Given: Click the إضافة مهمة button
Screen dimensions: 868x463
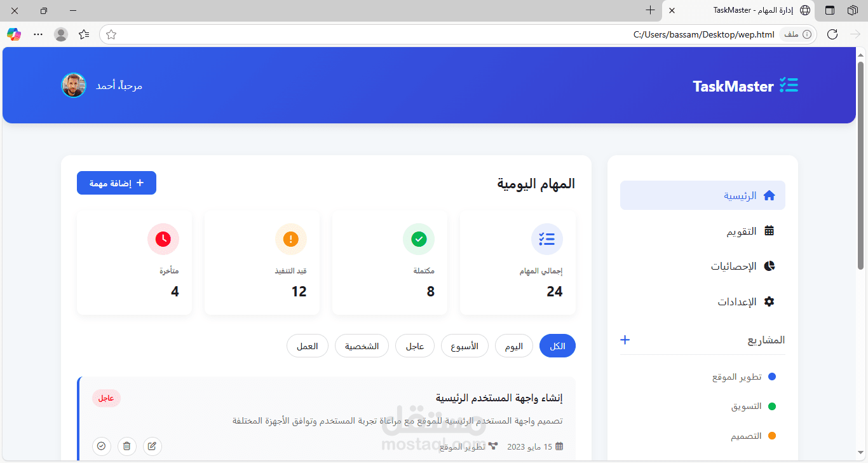Looking at the screenshot, I should (x=116, y=183).
